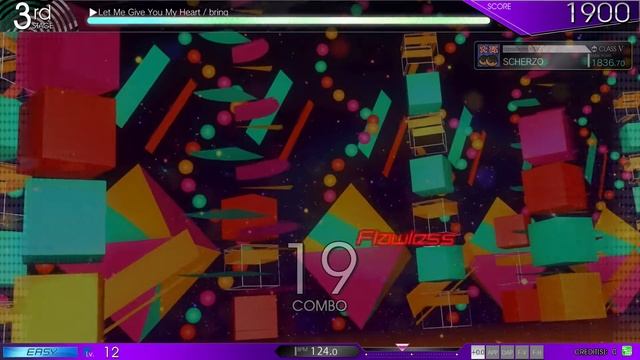Screen dimensions: 640x360
Task: Click the red Flawless judgement text
Action: (x=405, y=238)
